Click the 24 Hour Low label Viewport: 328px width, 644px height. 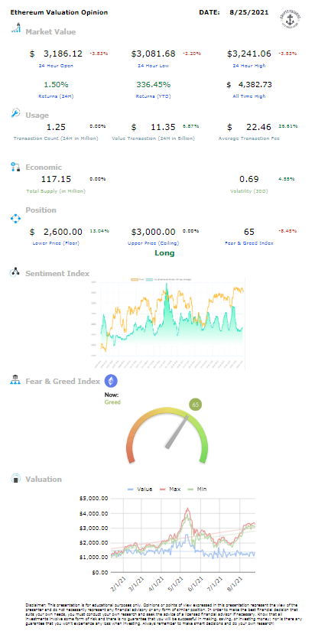coord(153,66)
